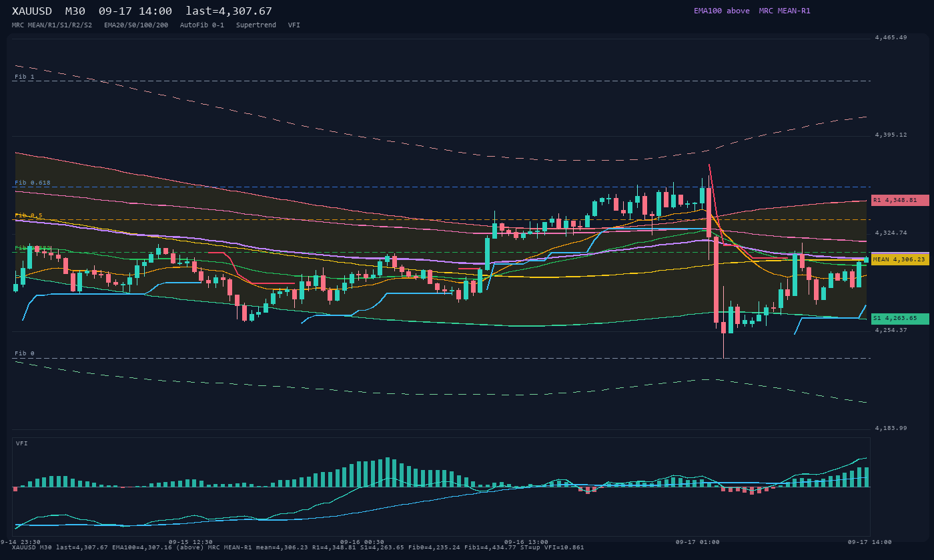Click the 4,465.49 price axis value
The image size is (934, 560).
[891, 37]
